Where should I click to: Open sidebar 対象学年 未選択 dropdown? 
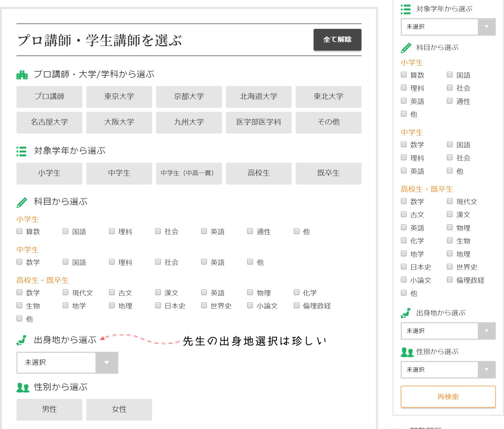click(x=448, y=27)
